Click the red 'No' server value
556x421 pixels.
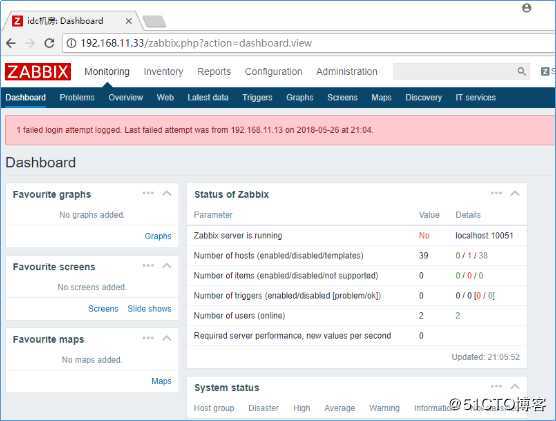[x=424, y=236]
